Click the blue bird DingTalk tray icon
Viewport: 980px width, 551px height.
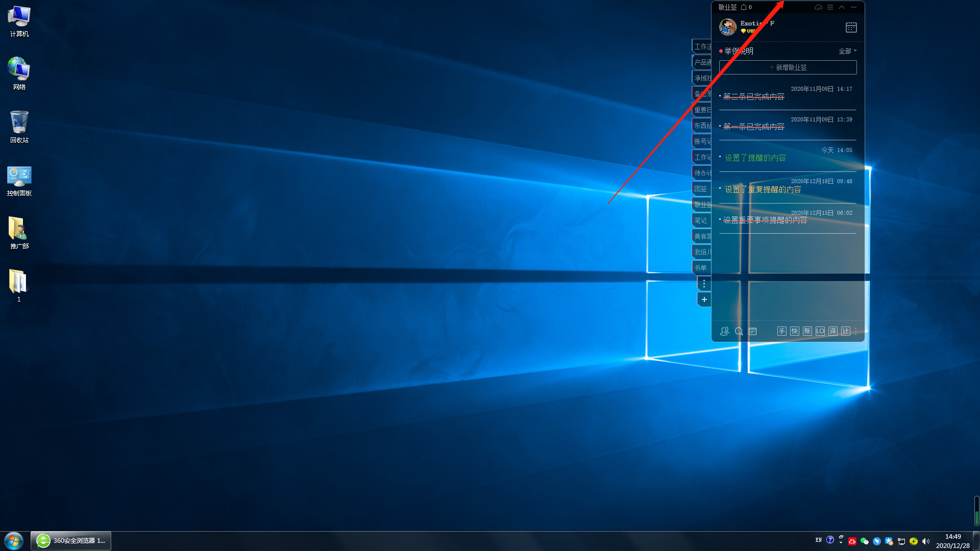point(876,541)
